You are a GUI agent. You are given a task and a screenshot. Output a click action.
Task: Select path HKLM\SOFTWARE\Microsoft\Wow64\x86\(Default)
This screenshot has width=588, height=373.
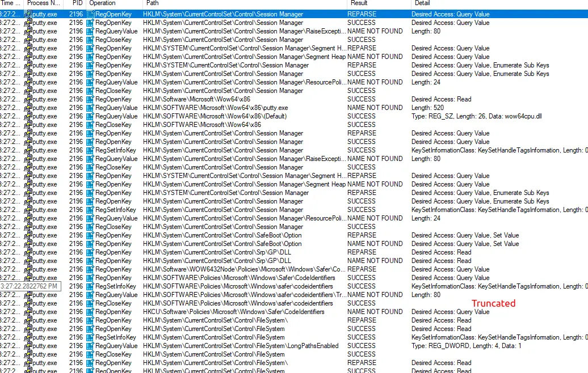[215, 116]
